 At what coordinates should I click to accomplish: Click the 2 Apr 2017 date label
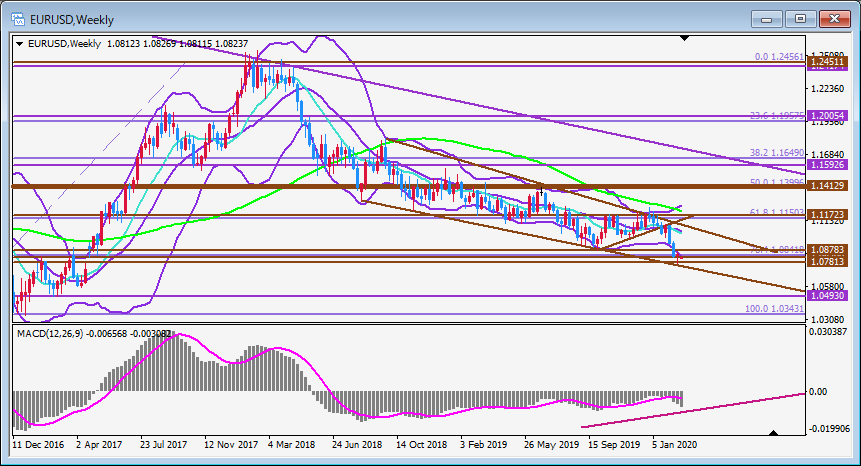pos(99,445)
